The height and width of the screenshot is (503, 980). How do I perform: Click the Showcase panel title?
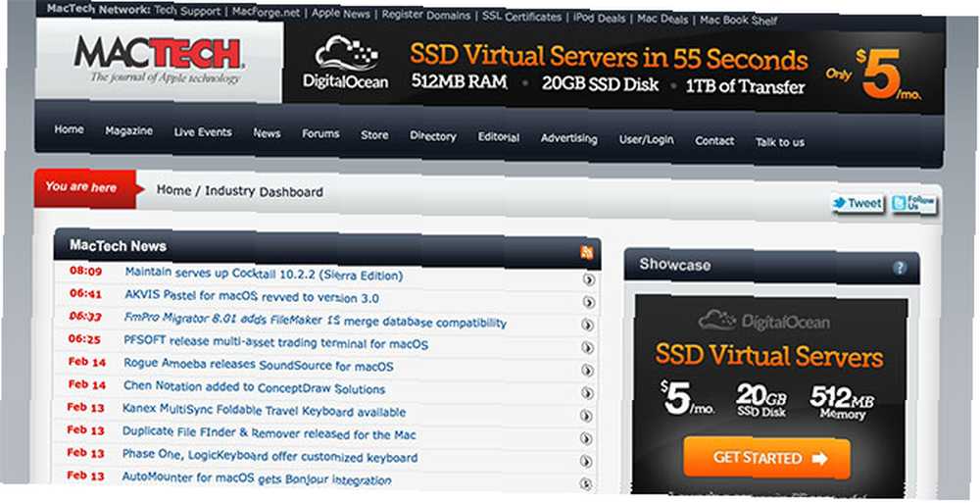click(x=675, y=265)
